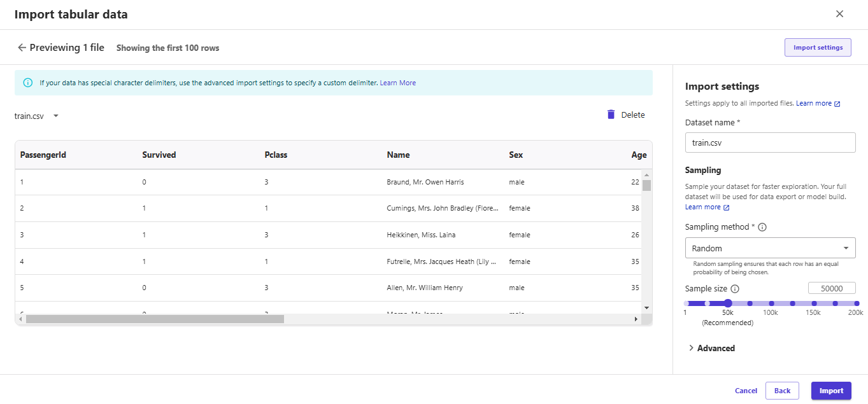This screenshot has height=404, width=868.
Task: Open the train.csv file selector dropdown
Action: click(56, 116)
